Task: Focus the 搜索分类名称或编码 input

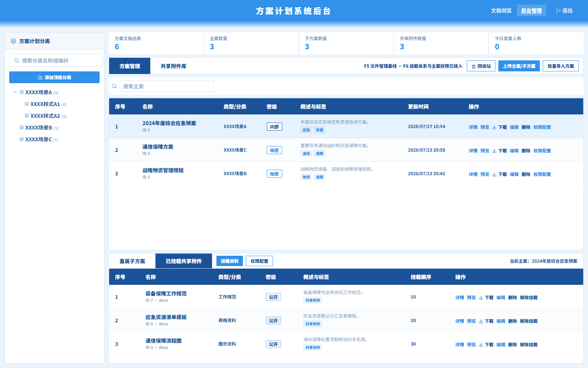Action: click(56, 60)
